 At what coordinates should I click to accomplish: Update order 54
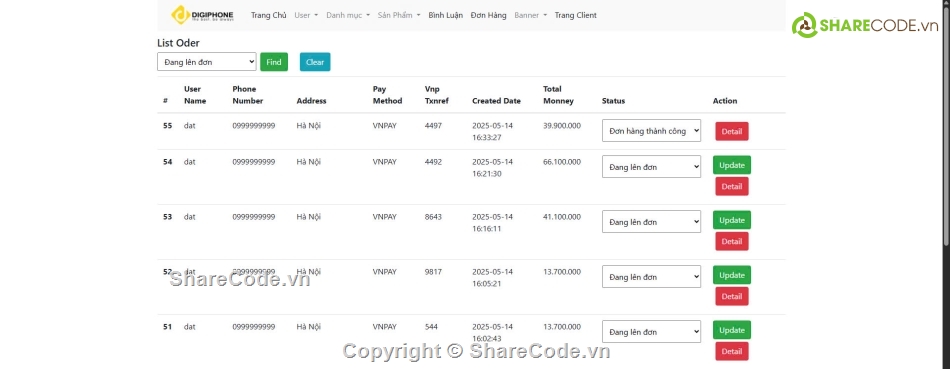point(732,165)
